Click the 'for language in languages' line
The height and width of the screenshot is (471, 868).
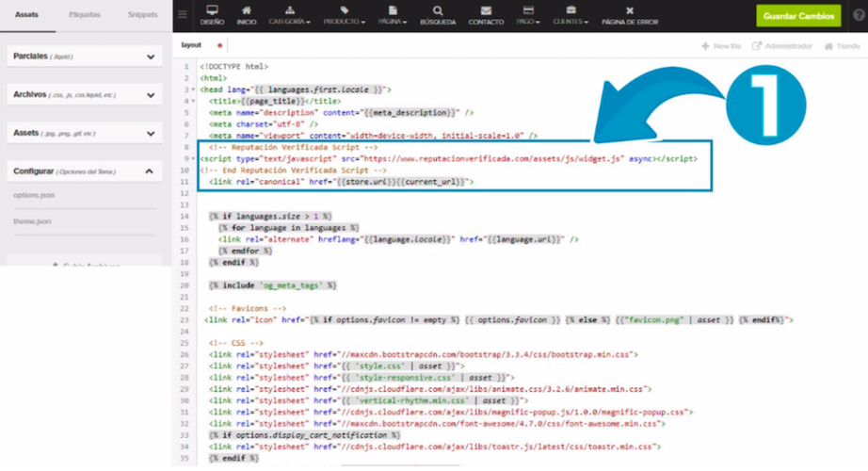[x=288, y=228]
